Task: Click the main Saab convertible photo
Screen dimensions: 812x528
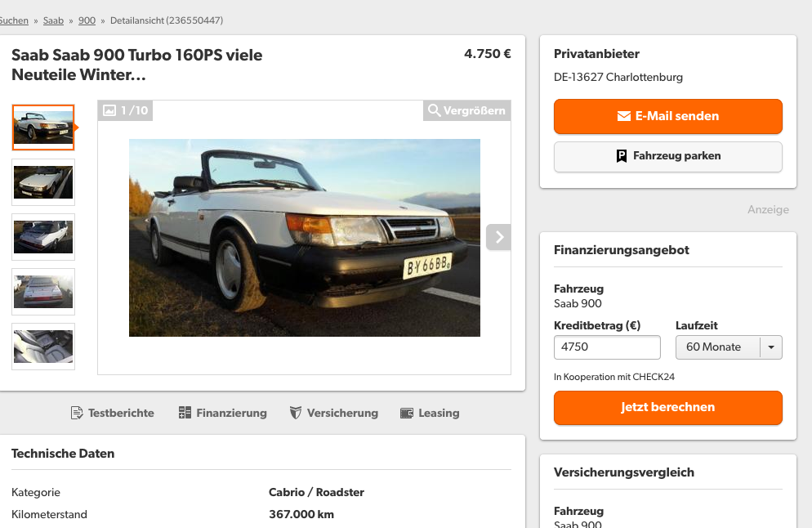Action: click(x=305, y=238)
